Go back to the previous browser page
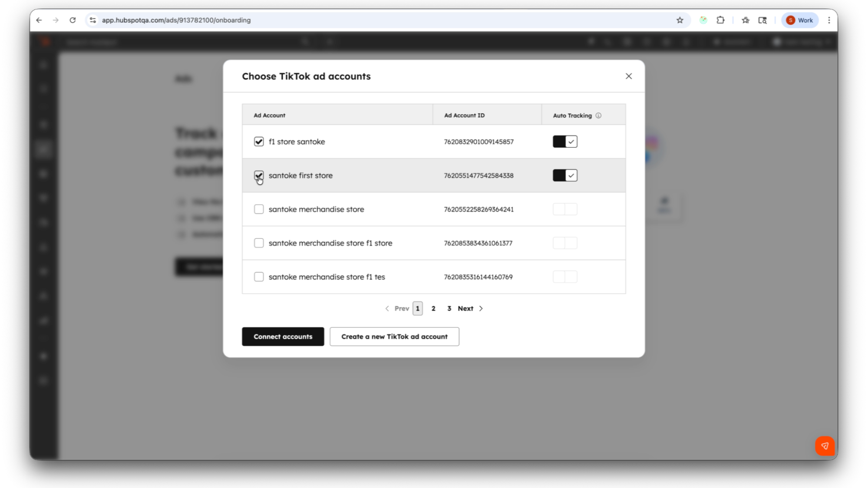The height and width of the screenshot is (488, 868). (39, 20)
